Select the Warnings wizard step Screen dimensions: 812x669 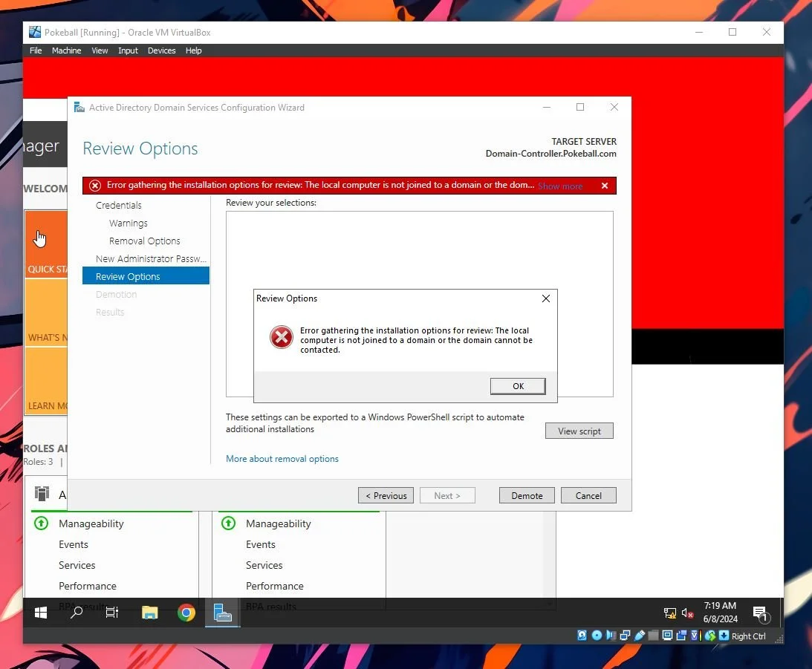pos(129,223)
